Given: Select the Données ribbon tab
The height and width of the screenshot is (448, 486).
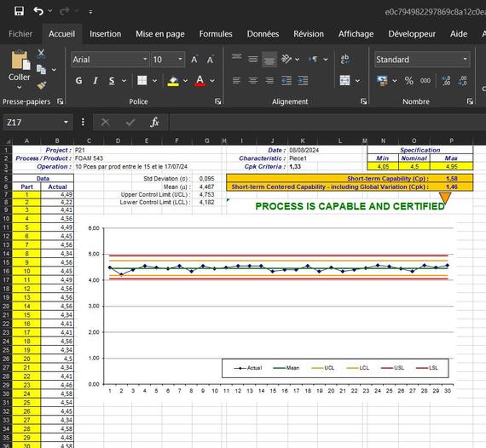Looking at the screenshot, I should (x=263, y=34).
